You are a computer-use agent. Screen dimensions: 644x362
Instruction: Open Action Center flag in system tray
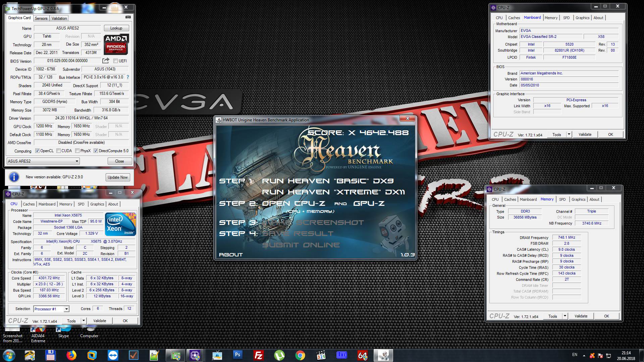(x=601, y=356)
